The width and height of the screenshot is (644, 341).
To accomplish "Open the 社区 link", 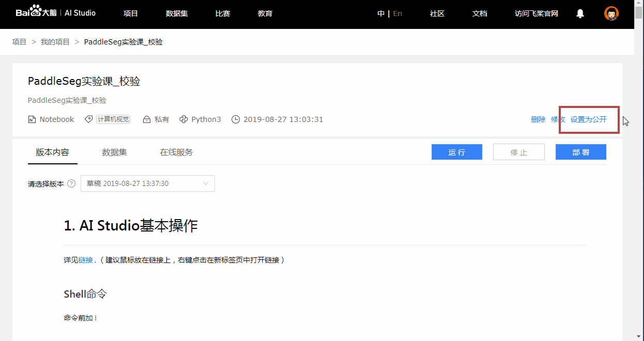I will (437, 13).
